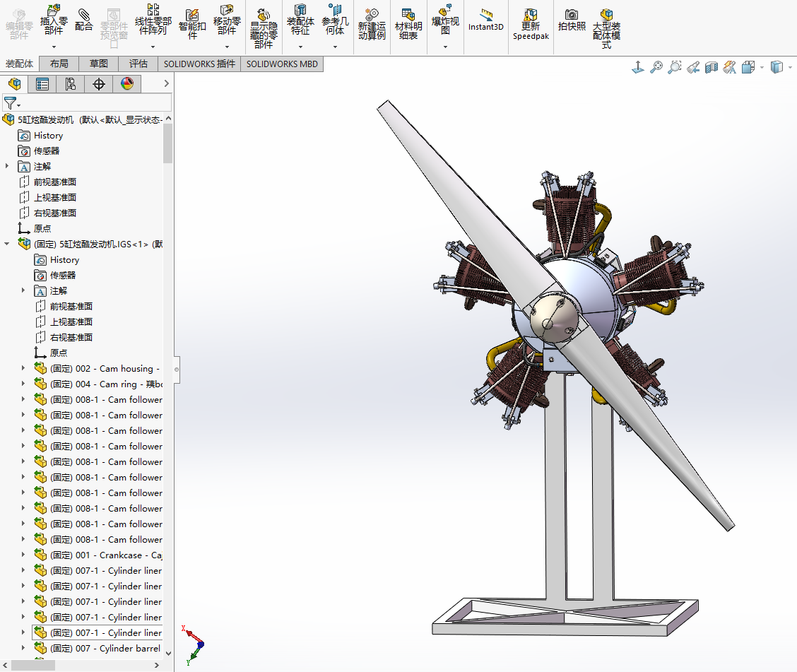This screenshot has height=672, width=797.
Task: Expand the 002 - Cam housing component
Action: (23, 368)
